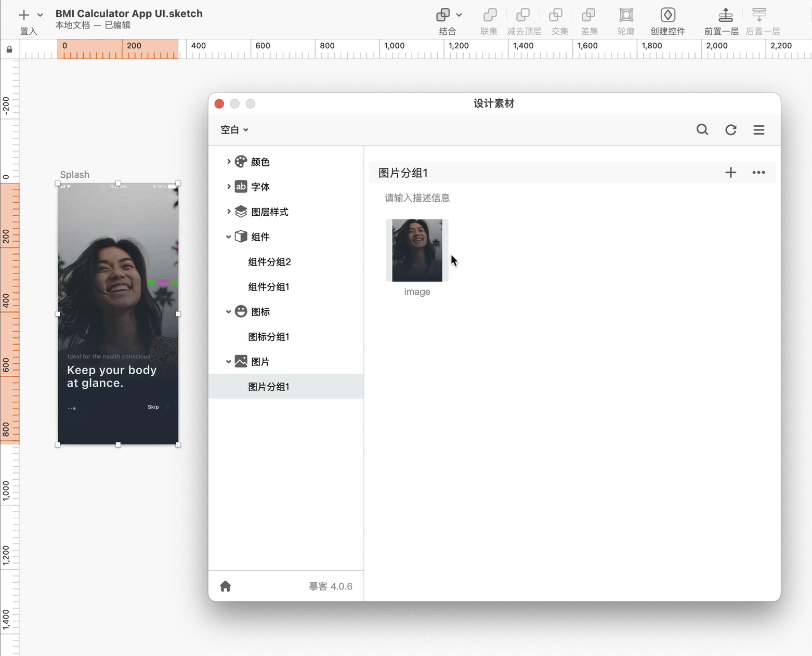Click the 前置一层 bring forward icon

tap(725, 15)
